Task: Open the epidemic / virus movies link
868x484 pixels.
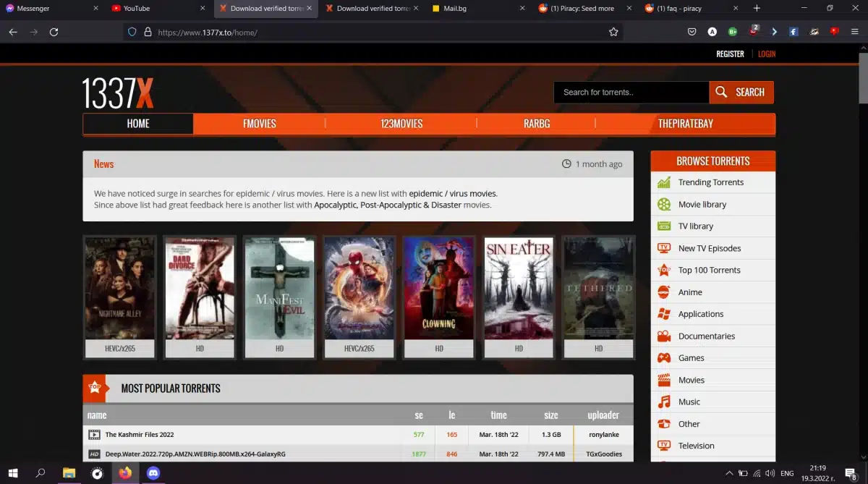Action: [x=453, y=194]
